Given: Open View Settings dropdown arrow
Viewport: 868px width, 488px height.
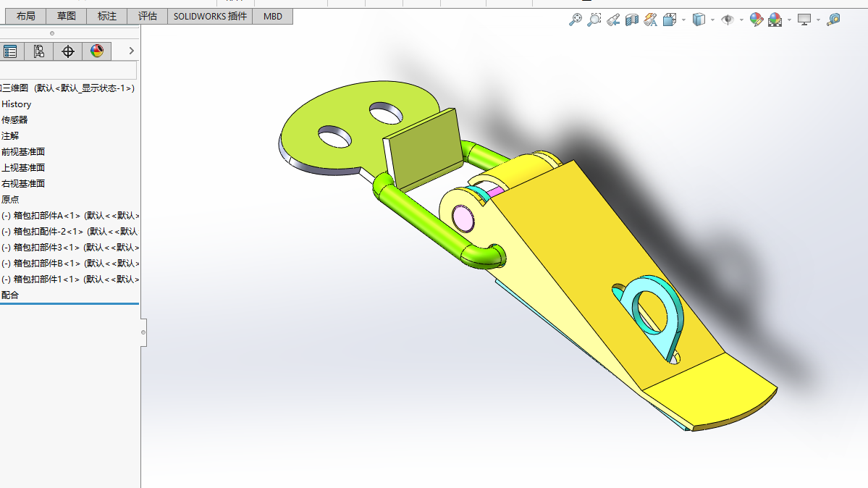Looking at the screenshot, I should (x=818, y=20).
